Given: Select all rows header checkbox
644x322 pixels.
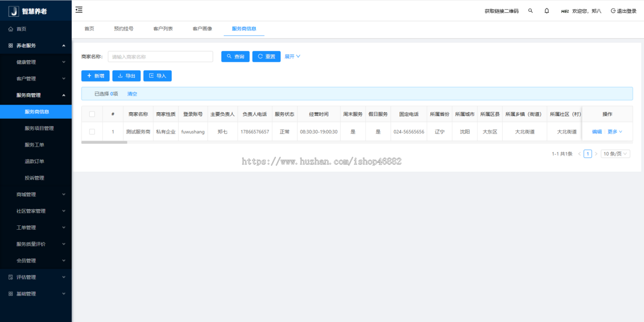Looking at the screenshot, I should [x=92, y=114].
